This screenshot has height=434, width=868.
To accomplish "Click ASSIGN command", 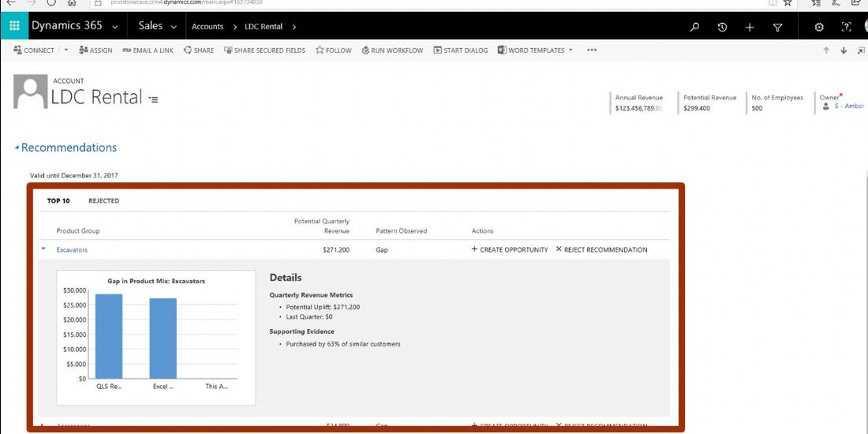I will [95, 50].
